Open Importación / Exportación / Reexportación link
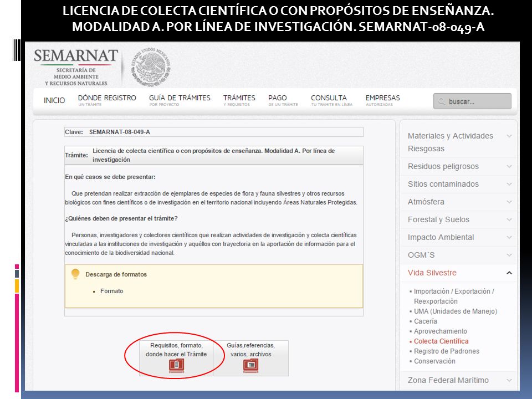The width and height of the screenshot is (532, 399). coord(454,296)
